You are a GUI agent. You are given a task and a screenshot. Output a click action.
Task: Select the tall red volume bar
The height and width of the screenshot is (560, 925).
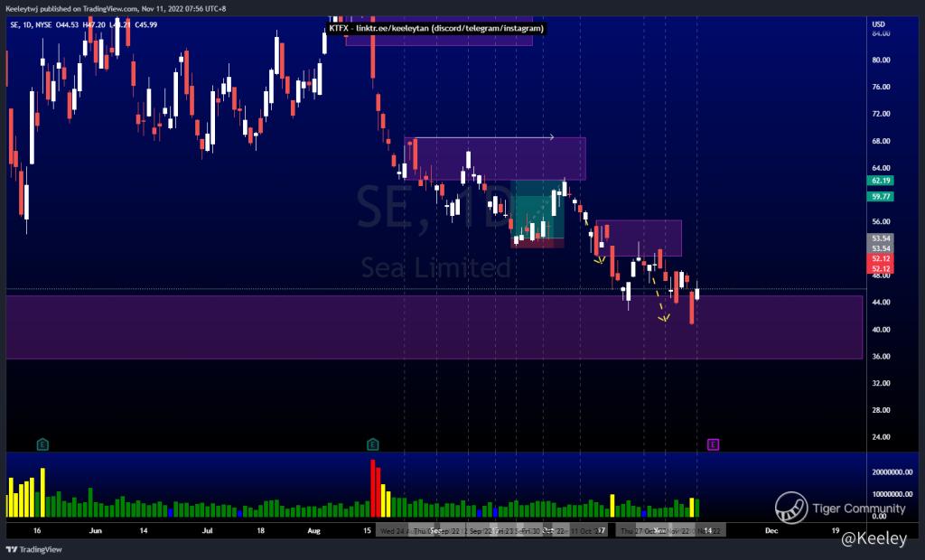tap(373, 488)
